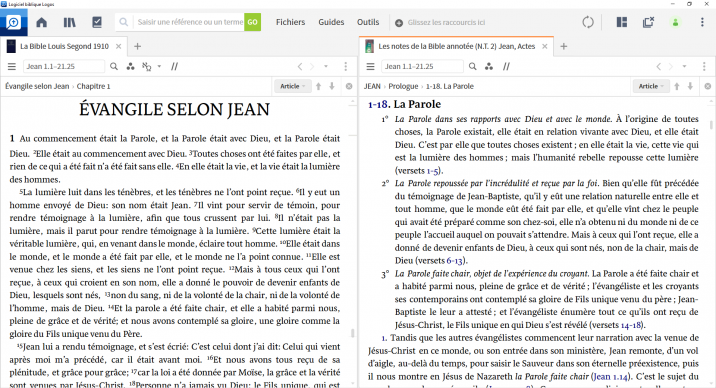This screenshot has width=716, height=388.
Task: Open Louis Segond panel hamburger menu
Action: click(12, 67)
